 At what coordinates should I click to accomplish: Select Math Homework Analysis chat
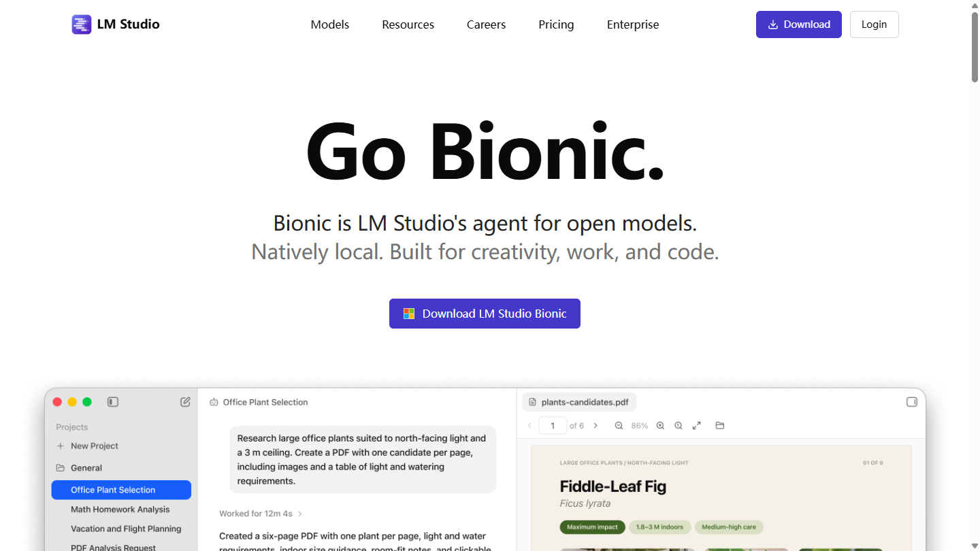pyautogui.click(x=121, y=510)
